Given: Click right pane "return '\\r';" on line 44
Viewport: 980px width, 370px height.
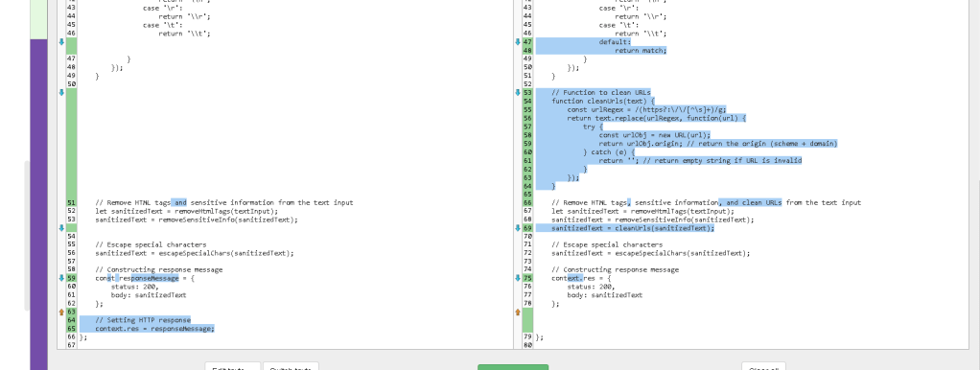Looking at the screenshot, I should tap(641, 17).
